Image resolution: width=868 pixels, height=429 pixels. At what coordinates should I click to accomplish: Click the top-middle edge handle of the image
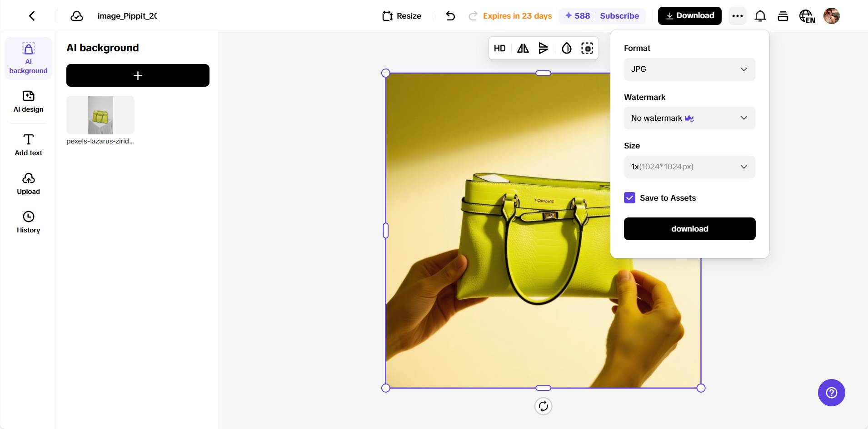(x=544, y=73)
